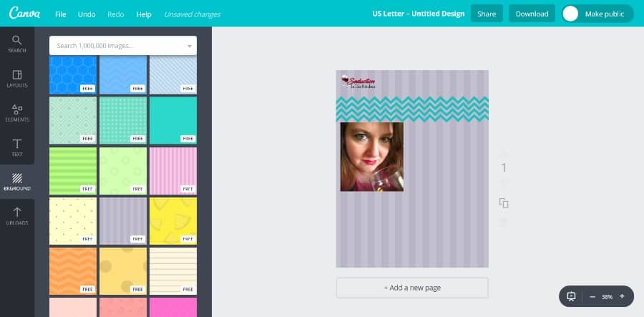
Task: Open the Elements panel
Action: coord(17,113)
